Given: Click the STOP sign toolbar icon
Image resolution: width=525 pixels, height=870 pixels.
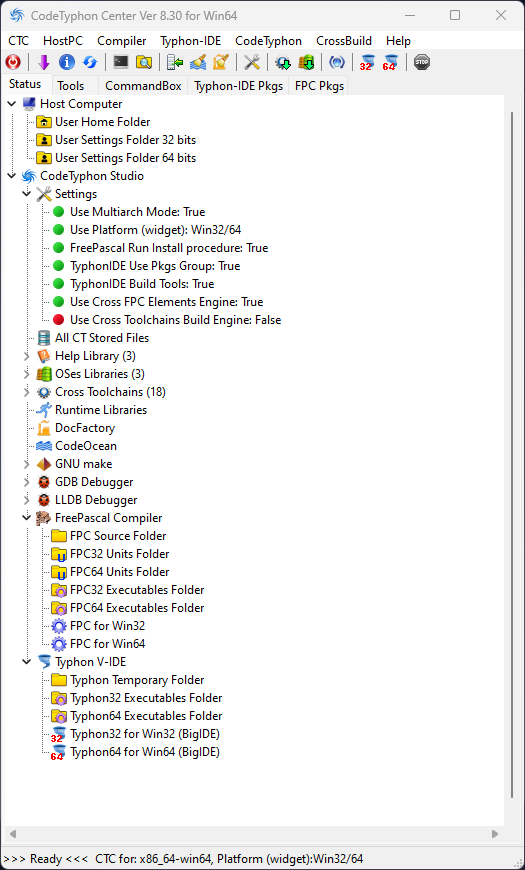Looking at the screenshot, I should coord(422,62).
